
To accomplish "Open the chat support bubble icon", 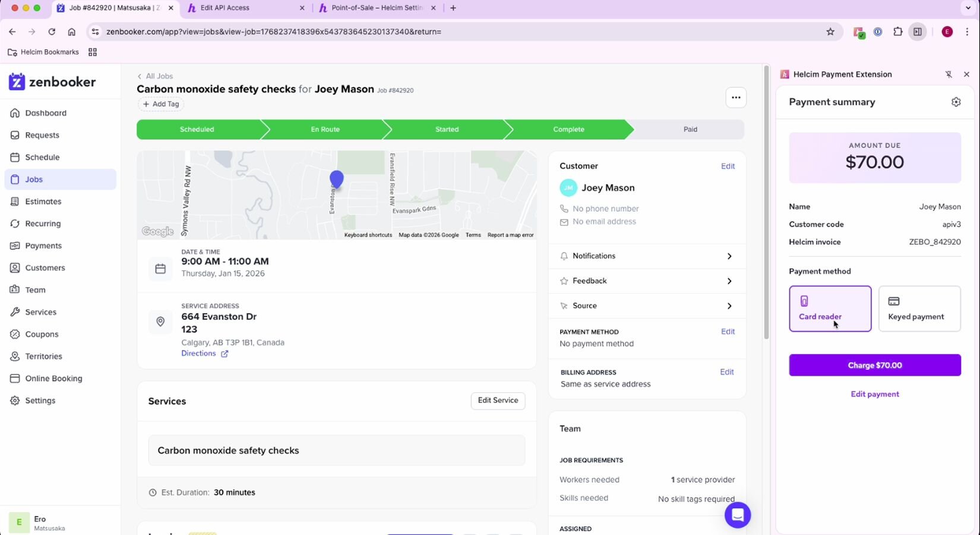I will click(737, 515).
